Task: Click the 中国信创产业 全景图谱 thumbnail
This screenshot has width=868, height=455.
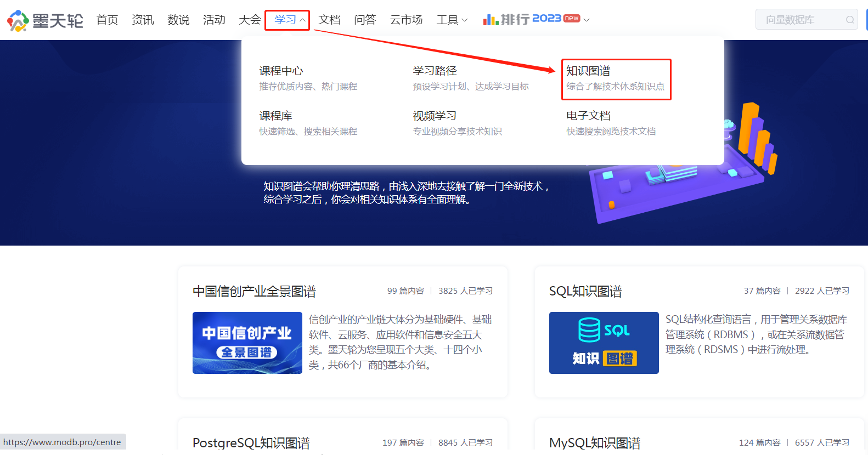Action: pyautogui.click(x=247, y=343)
